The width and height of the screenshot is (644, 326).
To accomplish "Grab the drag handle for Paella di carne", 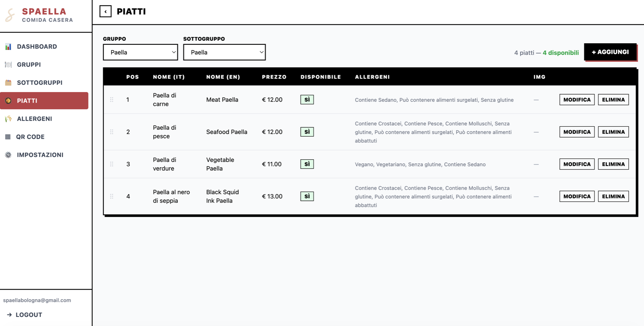I will [x=112, y=100].
